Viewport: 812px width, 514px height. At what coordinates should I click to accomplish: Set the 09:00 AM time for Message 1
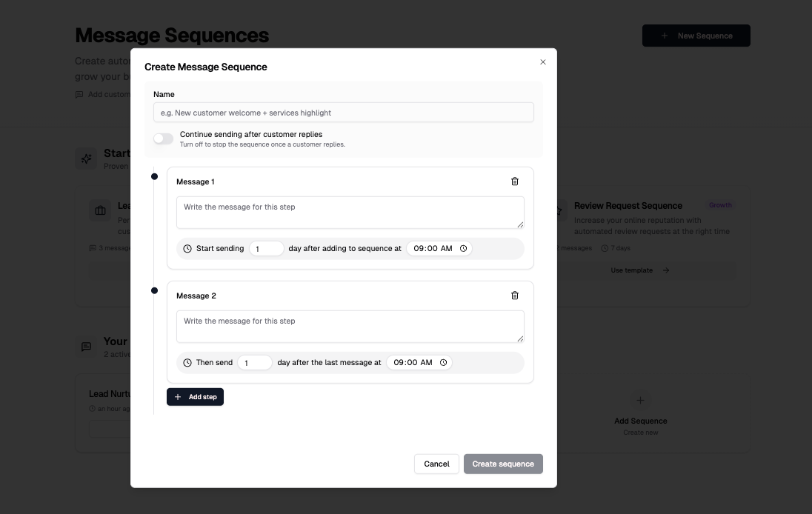[x=439, y=248]
